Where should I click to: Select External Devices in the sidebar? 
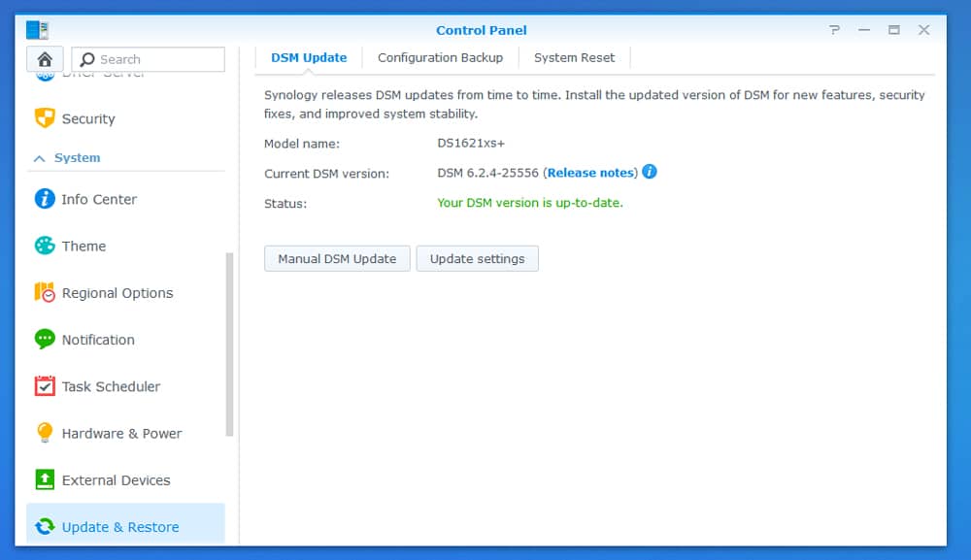click(x=125, y=480)
